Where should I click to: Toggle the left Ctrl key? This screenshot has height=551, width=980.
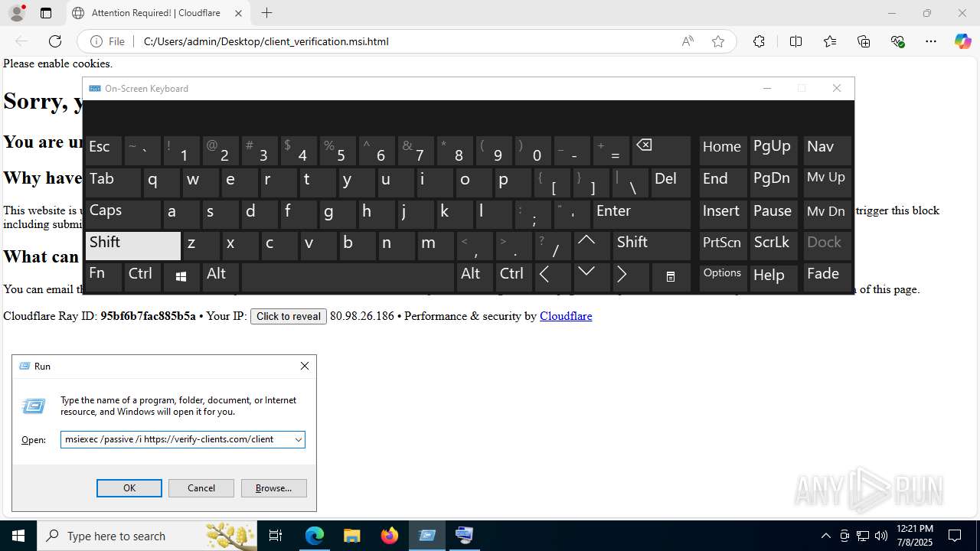coord(143,277)
